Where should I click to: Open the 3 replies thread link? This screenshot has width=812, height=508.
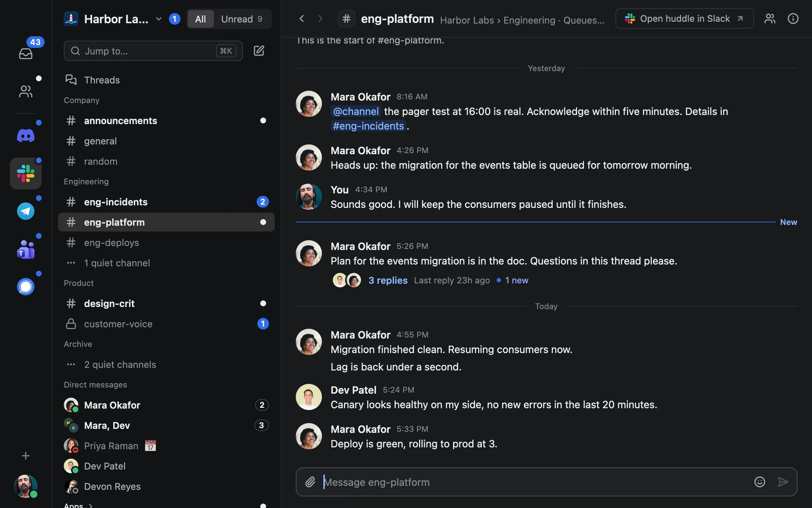point(388,280)
